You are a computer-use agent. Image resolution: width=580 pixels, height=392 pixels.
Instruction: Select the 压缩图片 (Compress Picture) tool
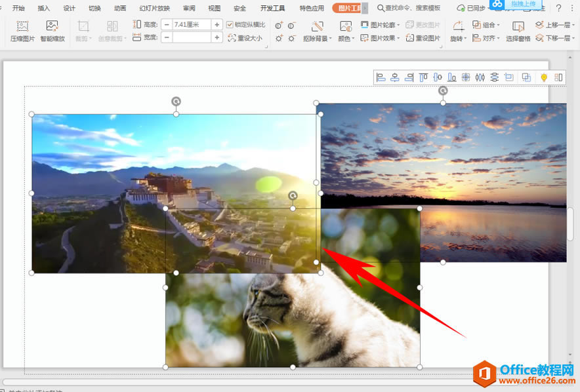click(22, 31)
